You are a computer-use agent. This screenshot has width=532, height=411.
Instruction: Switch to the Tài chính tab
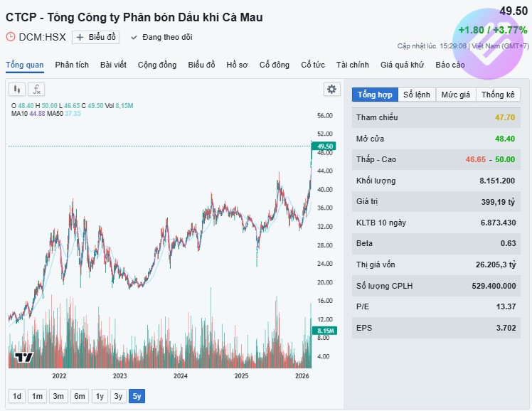coord(353,65)
